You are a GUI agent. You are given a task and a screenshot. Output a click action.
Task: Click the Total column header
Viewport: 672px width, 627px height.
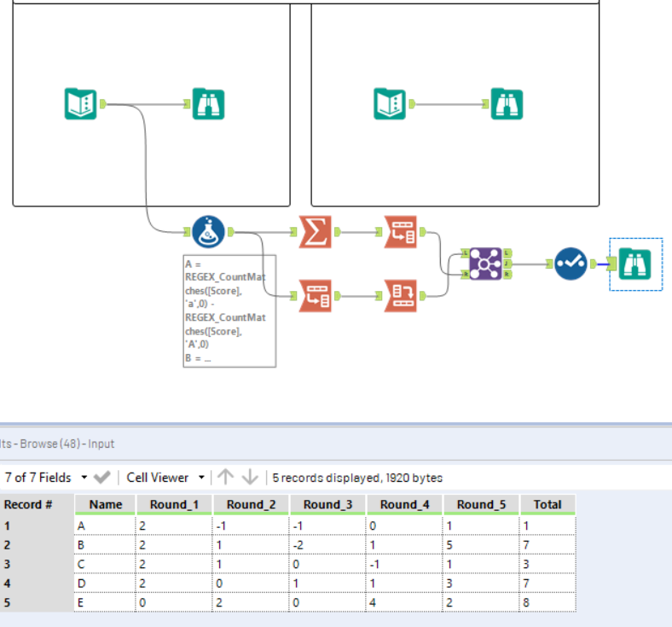click(547, 504)
